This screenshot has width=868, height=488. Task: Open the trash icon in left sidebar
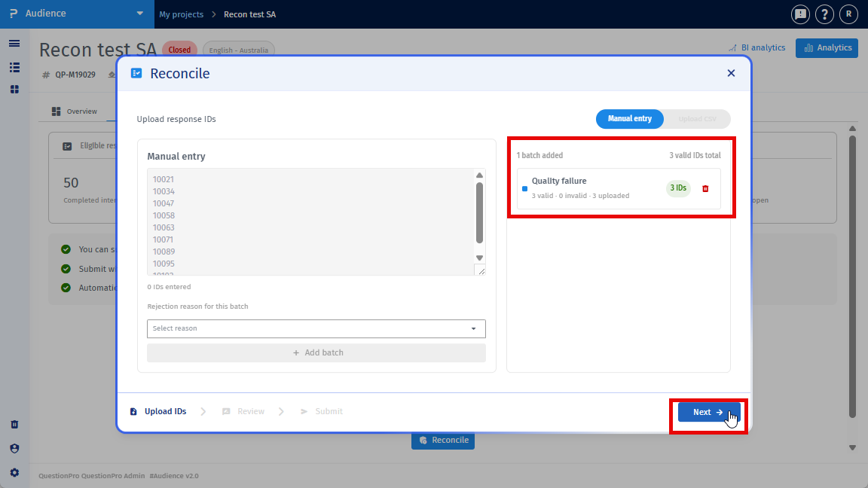14,425
